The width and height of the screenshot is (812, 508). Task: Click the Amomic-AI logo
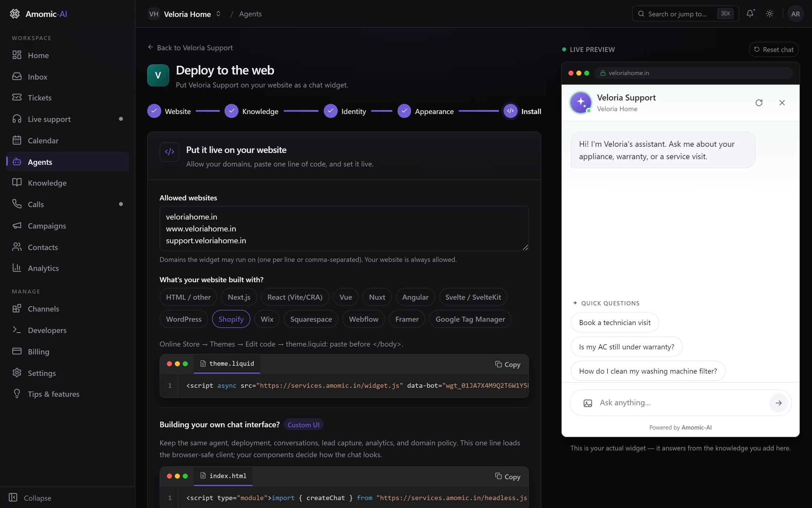(x=38, y=14)
